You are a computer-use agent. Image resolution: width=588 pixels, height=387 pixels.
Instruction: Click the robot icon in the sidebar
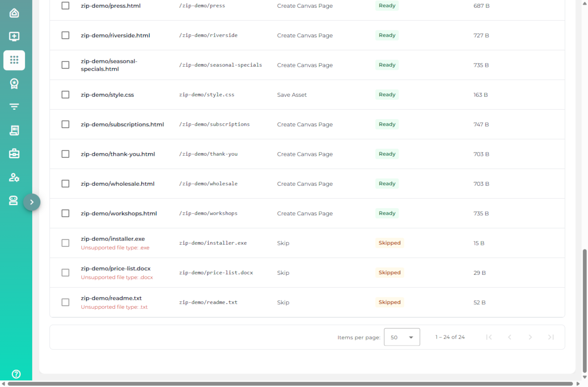14,200
